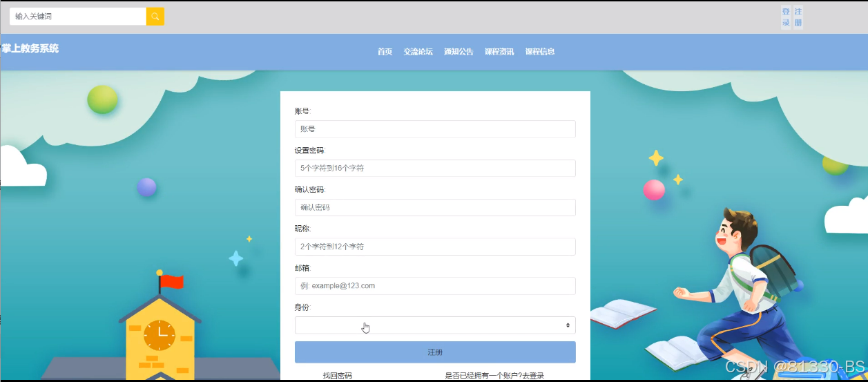The height and width of the screenshot is (382, 868).
Task: Focus the 设置密码 password field
Action: pyautogui.click(x=435, y=168)
